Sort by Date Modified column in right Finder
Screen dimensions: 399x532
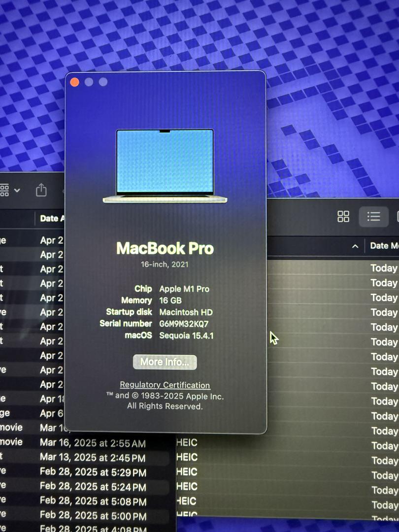click(384, 246)
